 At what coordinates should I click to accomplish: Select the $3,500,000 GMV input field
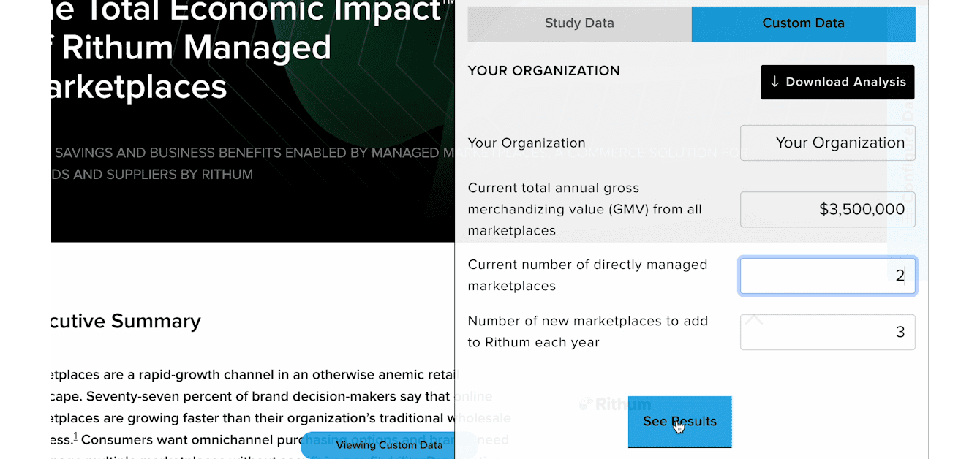[827, 209]
